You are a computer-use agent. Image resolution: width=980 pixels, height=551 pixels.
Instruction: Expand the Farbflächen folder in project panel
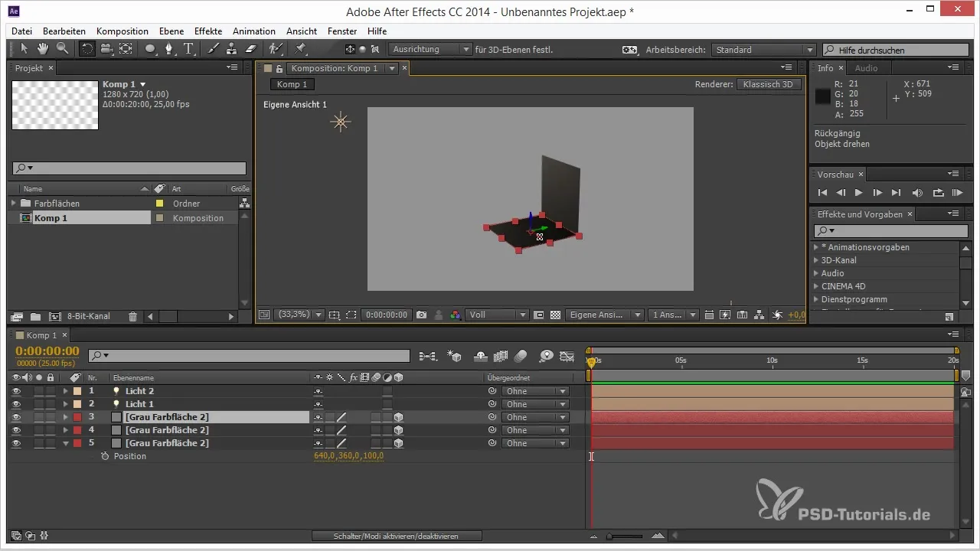click(x=13, y=204)
